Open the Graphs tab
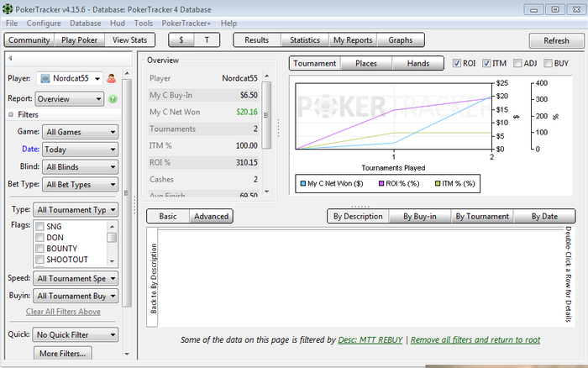The height and width of the screenshot is (368, 588). 401,39
